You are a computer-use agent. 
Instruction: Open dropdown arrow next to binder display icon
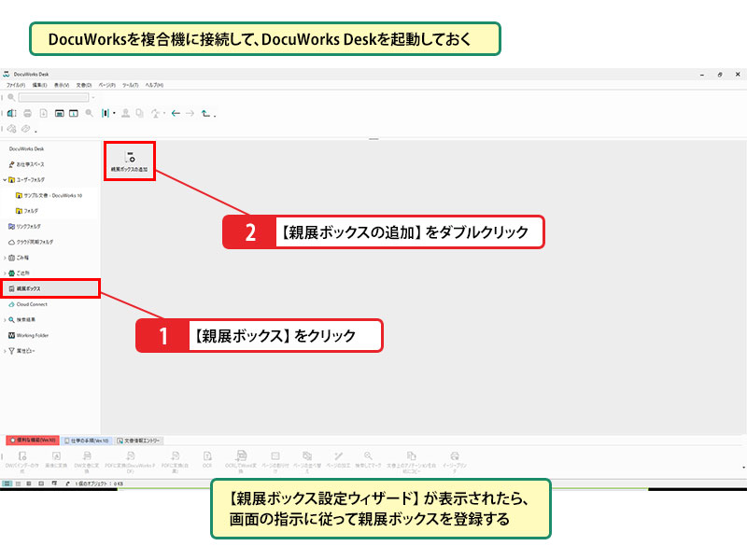[x=114, y=113]
